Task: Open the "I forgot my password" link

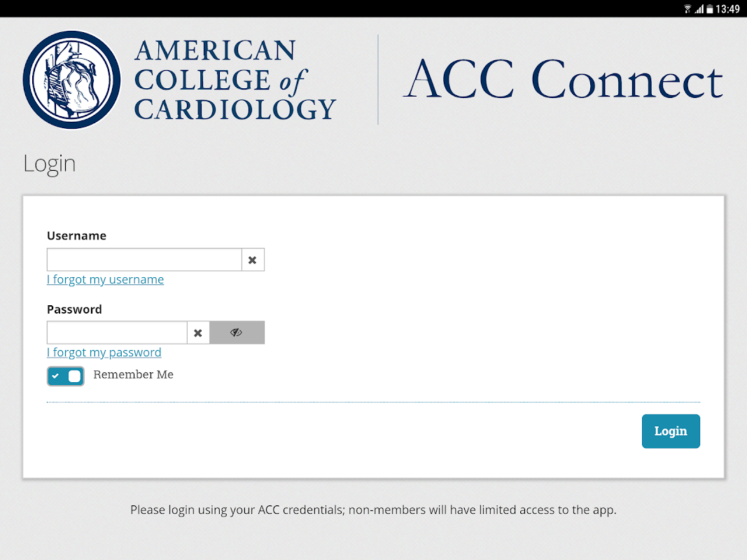Action: [x=104, y=352]
